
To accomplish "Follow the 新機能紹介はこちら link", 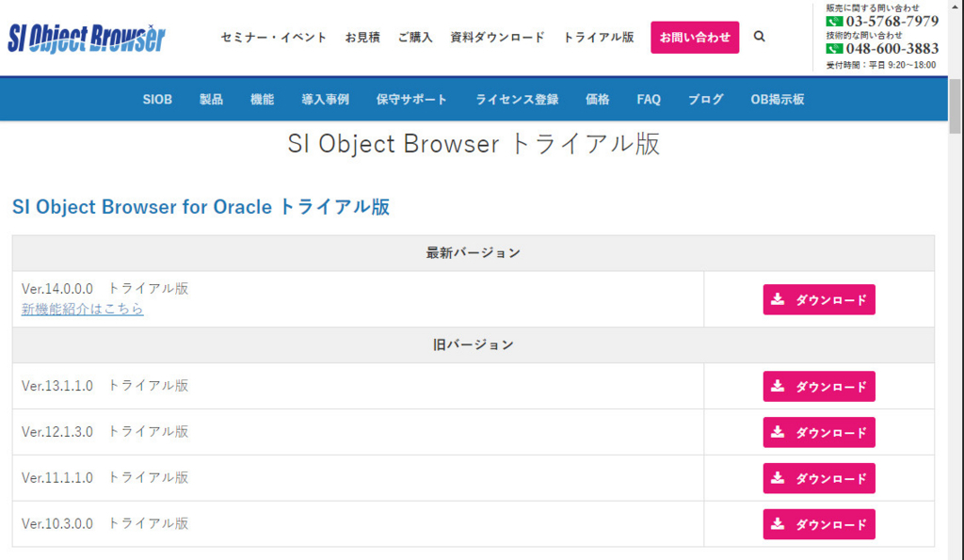I will (83, 310).
